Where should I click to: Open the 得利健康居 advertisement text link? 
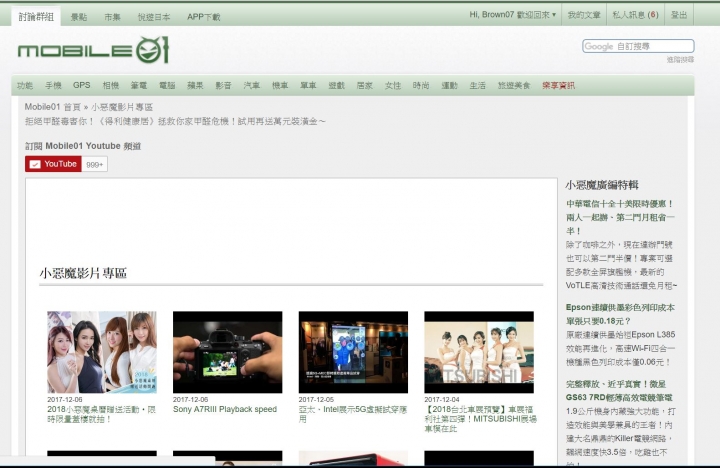(175, 121)
